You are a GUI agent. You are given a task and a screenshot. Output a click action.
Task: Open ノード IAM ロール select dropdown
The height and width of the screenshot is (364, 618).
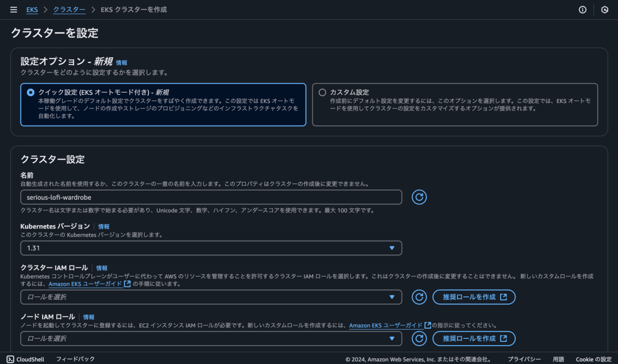211,338
